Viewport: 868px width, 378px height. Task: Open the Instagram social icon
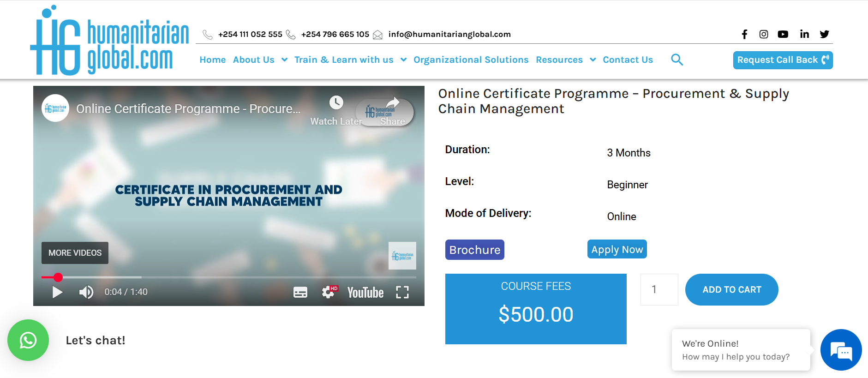click(764, 34)
